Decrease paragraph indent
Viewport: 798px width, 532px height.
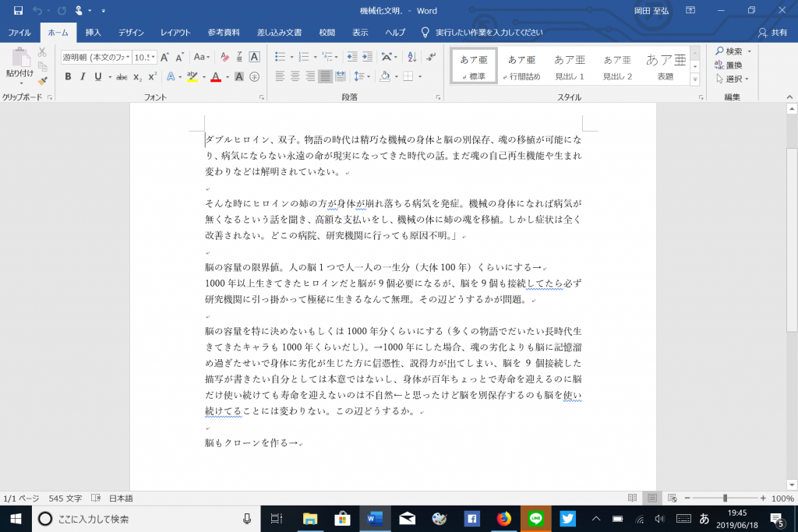pos(351,57)
